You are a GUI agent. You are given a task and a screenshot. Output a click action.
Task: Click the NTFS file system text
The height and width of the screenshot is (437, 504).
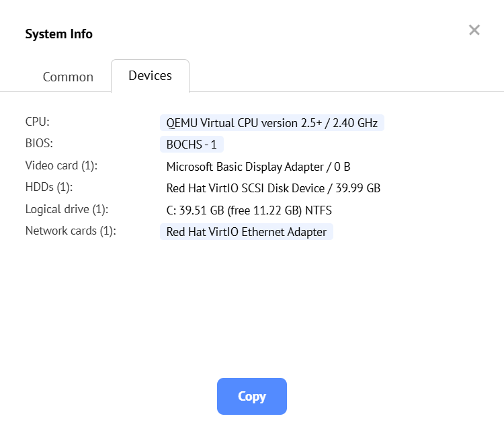click(x=319, y=210)
